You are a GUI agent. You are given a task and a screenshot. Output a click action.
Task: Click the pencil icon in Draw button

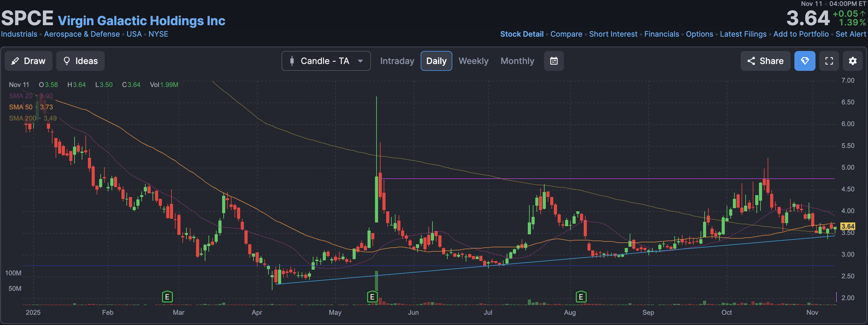coord(15,61)
